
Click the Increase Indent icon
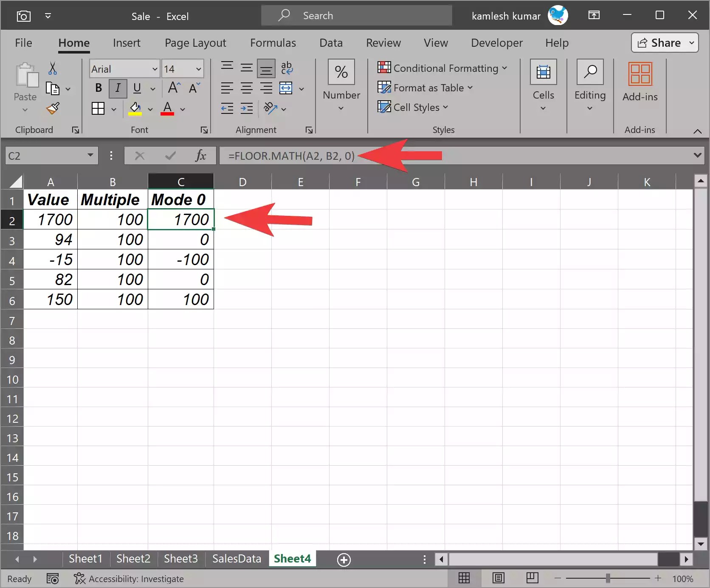point(246,109)
